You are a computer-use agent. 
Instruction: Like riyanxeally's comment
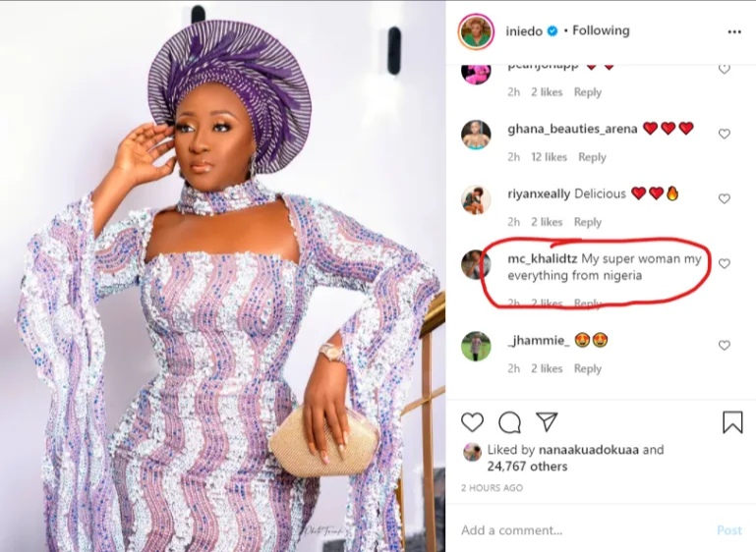pos(725,198)
